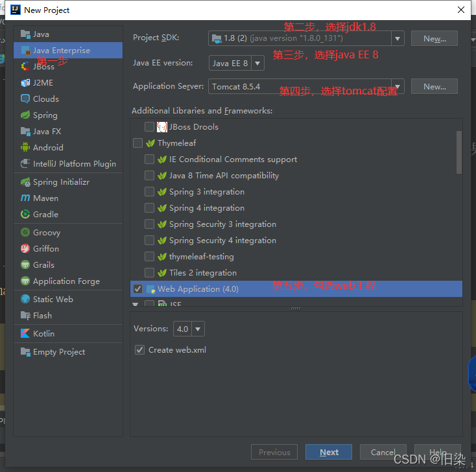Viewport: 476px width, 472px height.
Task: Click the JBoss icon in sidebar
Action: (25, 67)
